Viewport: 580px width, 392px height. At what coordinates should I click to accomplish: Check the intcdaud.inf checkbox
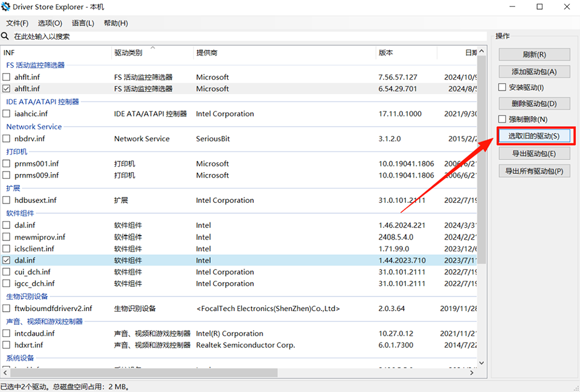[x=6, y=333]
